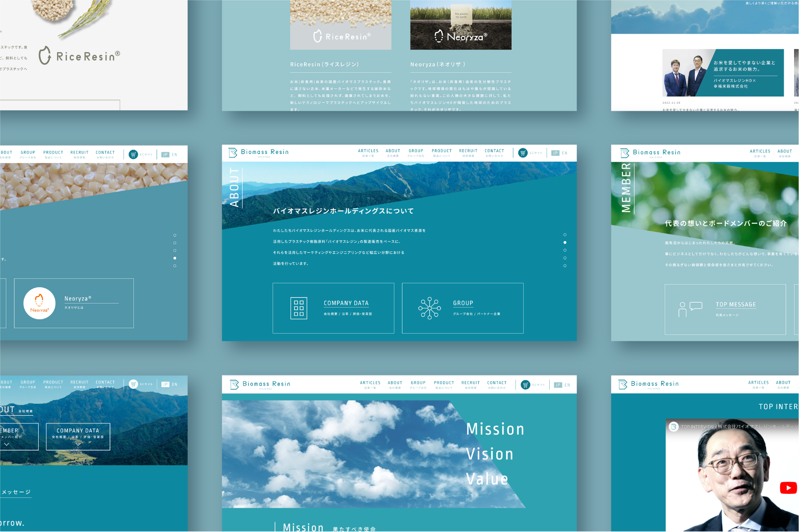Viewport: 799px width, 532px height.
Task: Switch language to JP on the Mission page
Action: pyautogui.click(x=558, y=385)
